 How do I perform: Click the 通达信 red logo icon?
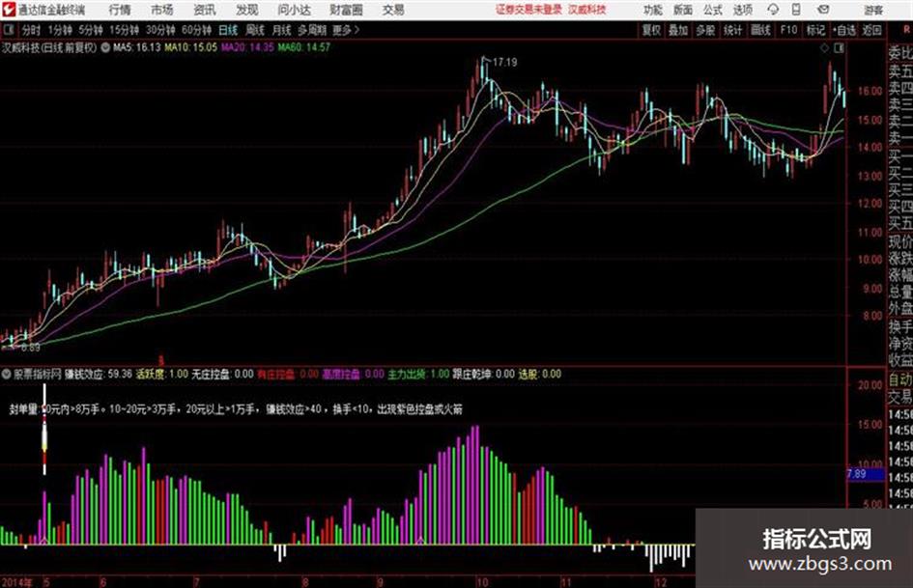(9, 10)
